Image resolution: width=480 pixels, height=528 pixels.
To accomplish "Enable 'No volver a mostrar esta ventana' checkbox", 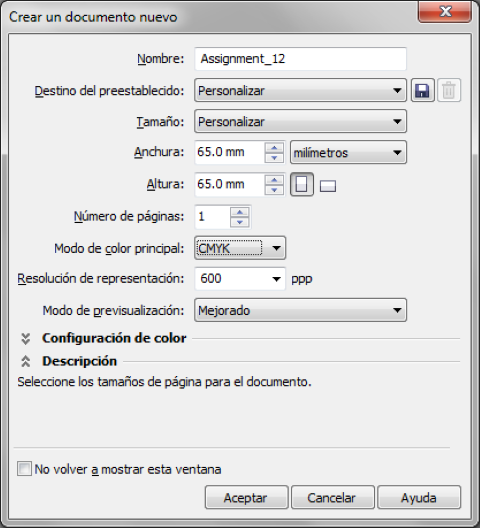I will pos(24,468).
